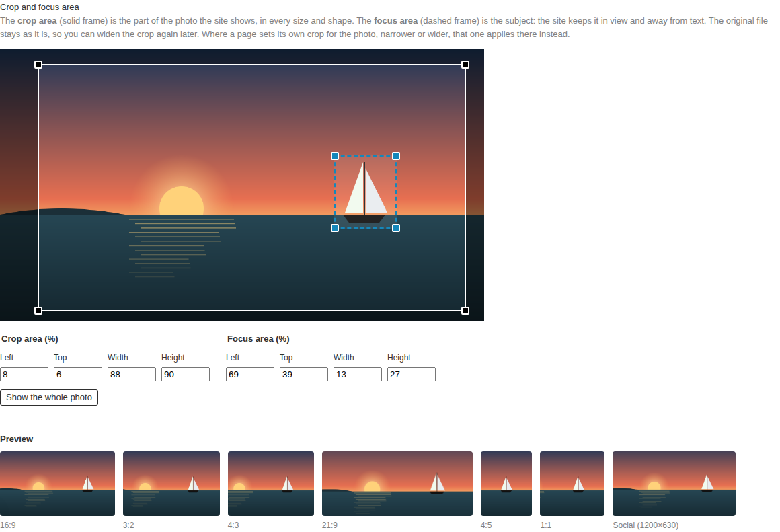Open the 3:2 preview thumbnail
The height and width of the screenshot is (532, 780).
pos(171,483)
